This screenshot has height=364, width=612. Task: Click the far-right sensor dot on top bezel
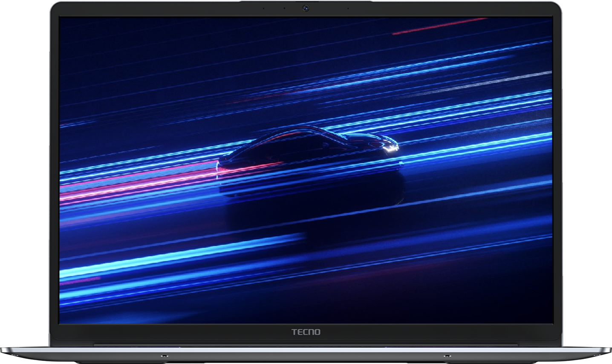(348, 8)
